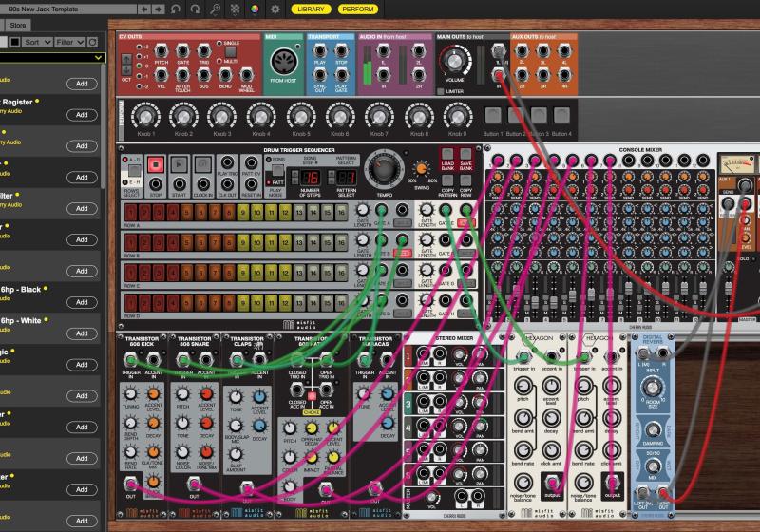Toggle the Song/Patt play mode switch
Viewport: 760px width, 532px height.
coord(277,171)
